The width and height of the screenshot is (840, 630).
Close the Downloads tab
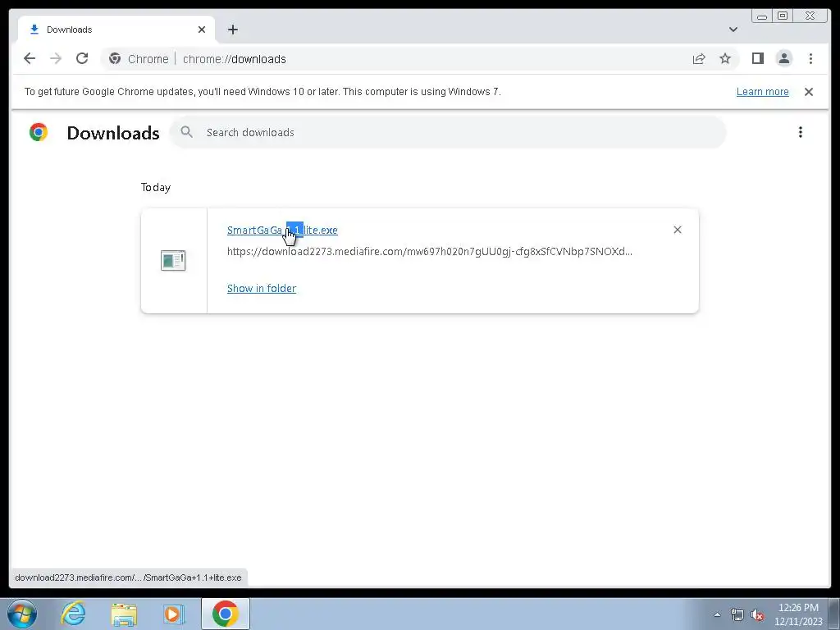tap(202, 30)
